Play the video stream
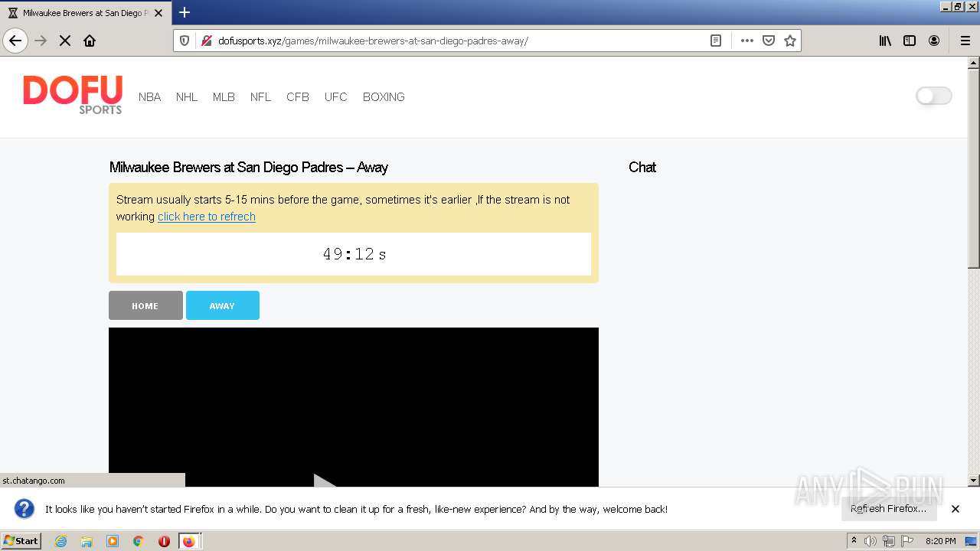 click(325, 481)
